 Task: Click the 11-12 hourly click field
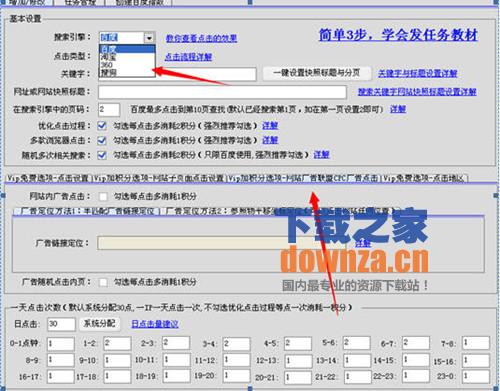pos(237,360)
